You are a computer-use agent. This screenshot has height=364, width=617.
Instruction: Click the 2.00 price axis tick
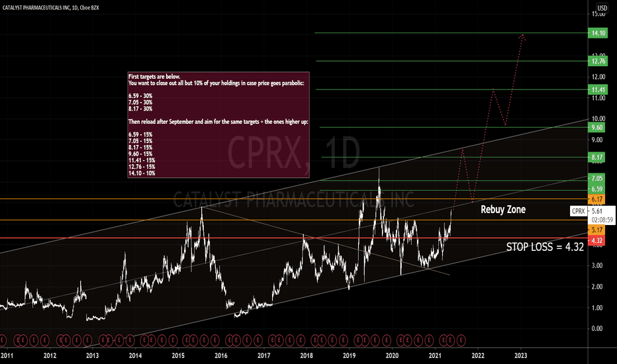[x=597, y=287]
